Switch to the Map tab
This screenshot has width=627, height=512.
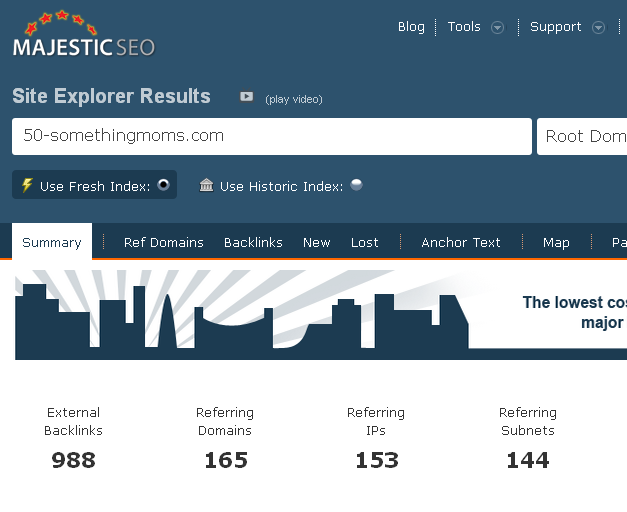tap(556, 242)
